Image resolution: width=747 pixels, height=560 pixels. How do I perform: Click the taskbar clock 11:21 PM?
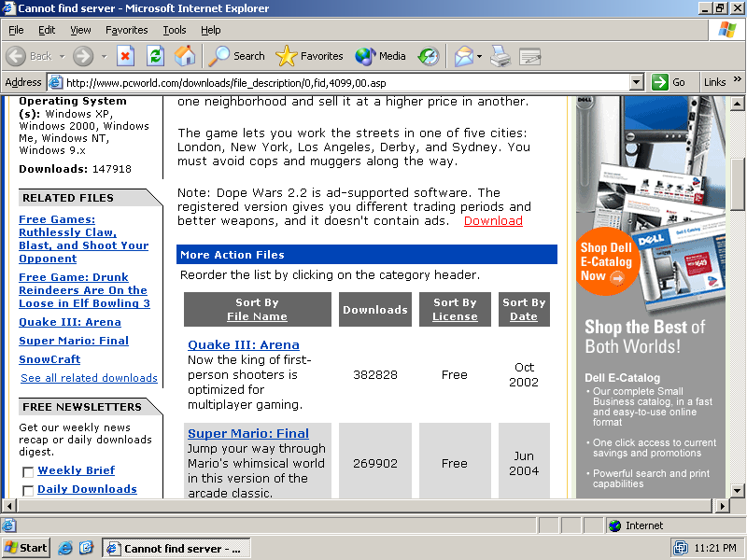[715, 548]
